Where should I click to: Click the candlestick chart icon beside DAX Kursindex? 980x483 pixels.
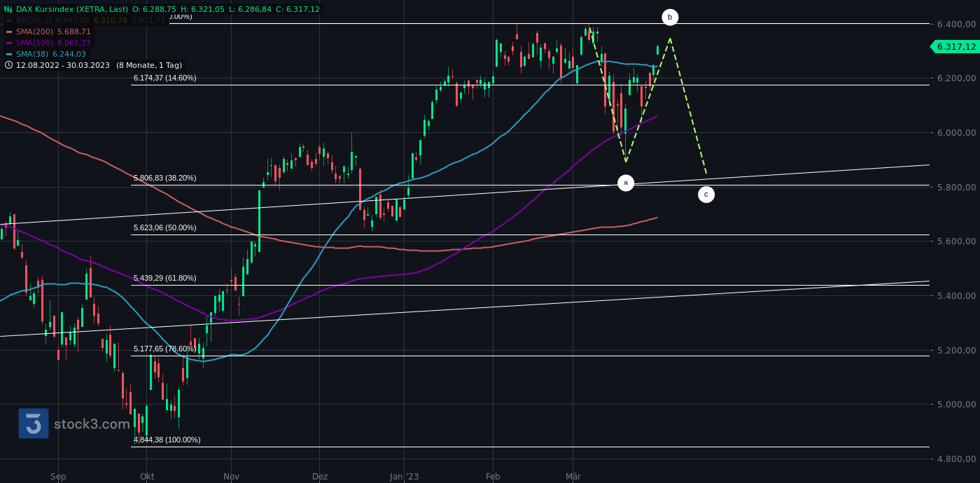(8, 9)
